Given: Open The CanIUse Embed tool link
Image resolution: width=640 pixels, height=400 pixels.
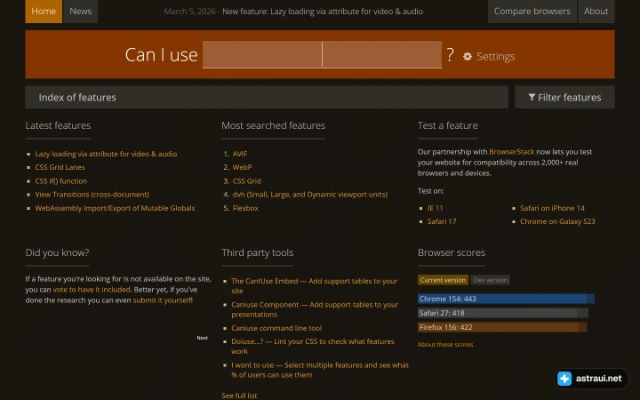Looking at the screenshot, I should (x=314, y=286).
